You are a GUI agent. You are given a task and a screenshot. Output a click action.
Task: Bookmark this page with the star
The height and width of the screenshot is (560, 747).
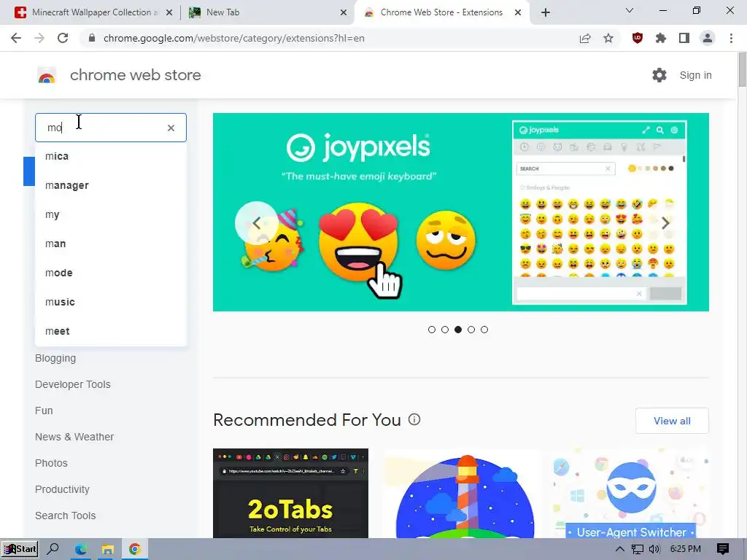coord(608,38)
